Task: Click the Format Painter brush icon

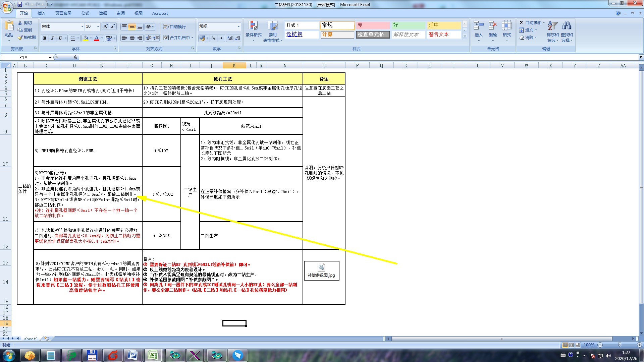Action: tap(20, 38)
